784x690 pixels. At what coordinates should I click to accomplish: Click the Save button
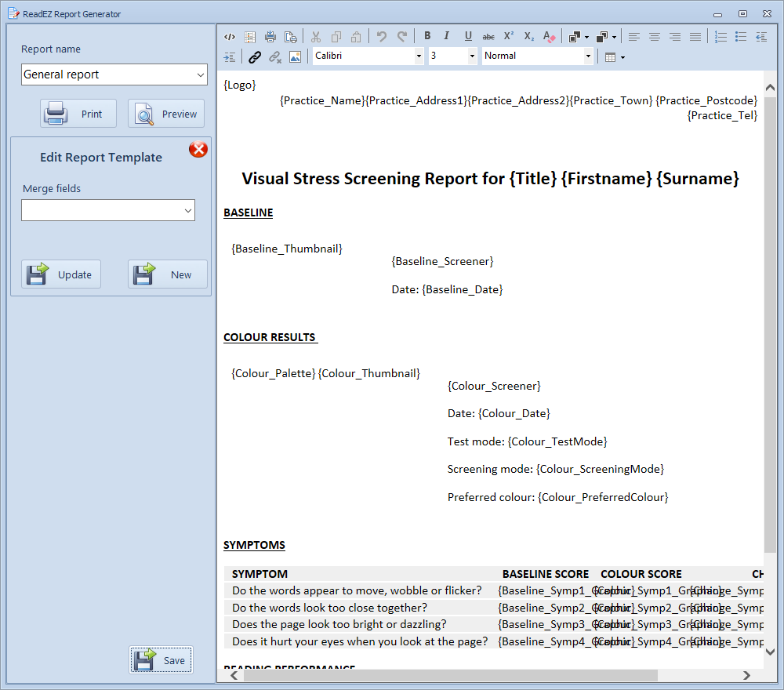point(161,660)
